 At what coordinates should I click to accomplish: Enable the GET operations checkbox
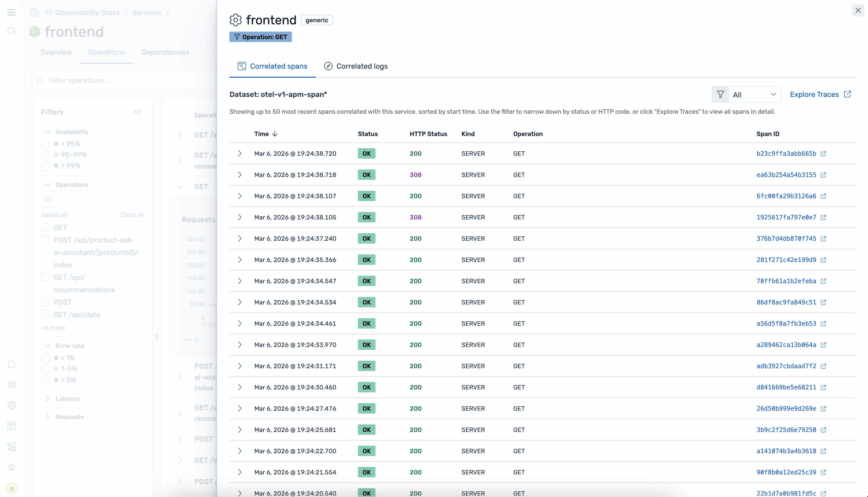click(45, 227)
